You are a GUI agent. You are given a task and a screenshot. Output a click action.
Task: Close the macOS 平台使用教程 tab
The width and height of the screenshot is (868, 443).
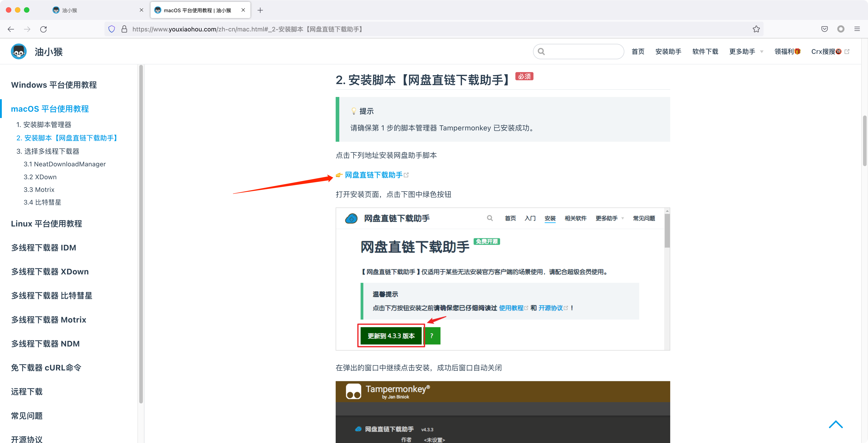(243, 10)
